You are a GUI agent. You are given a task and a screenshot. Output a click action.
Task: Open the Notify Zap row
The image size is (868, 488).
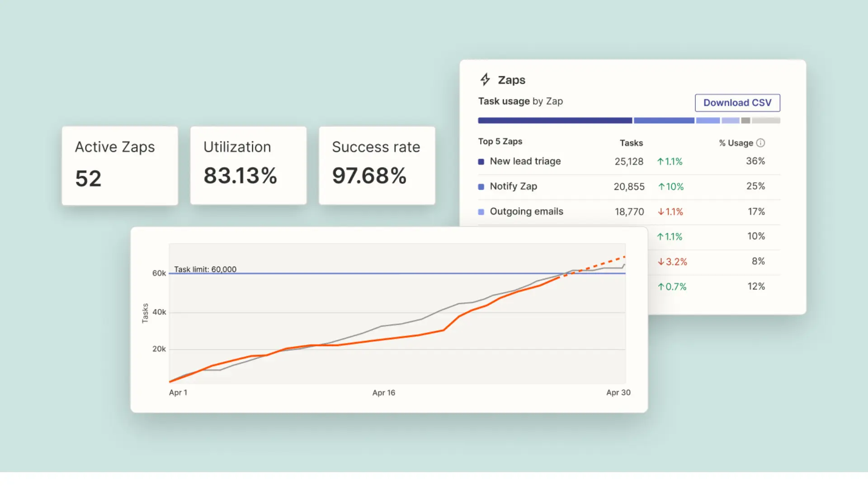(629, 187)
